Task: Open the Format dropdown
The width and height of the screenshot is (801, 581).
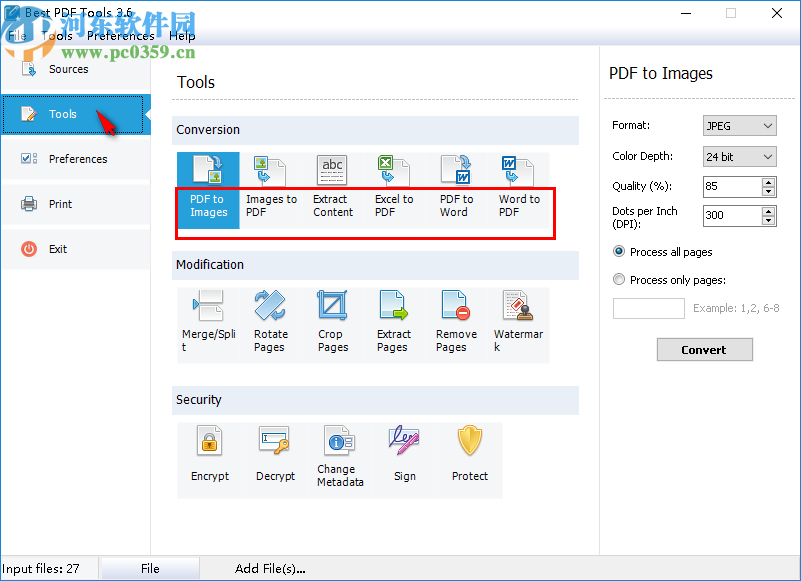Action: point(739,125)
